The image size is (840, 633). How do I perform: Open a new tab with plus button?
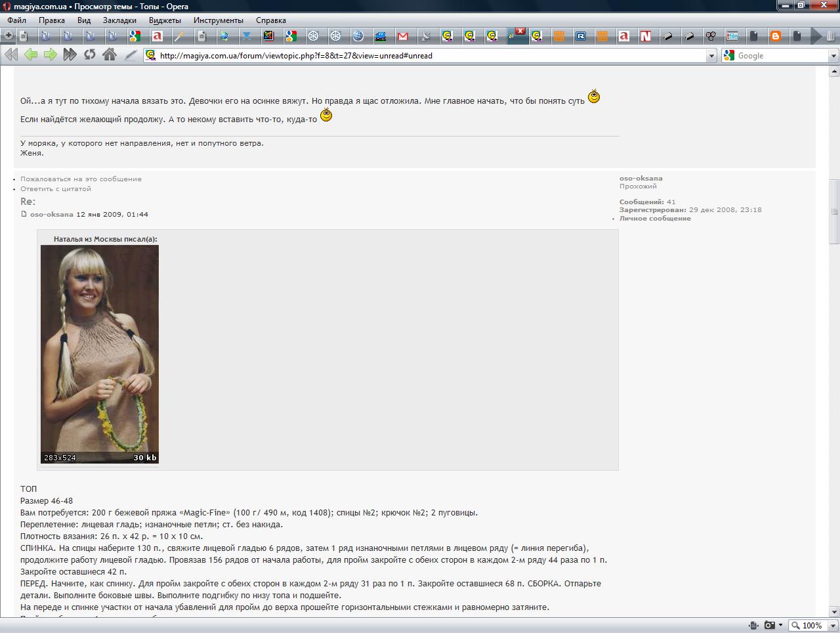coord(9,35)
